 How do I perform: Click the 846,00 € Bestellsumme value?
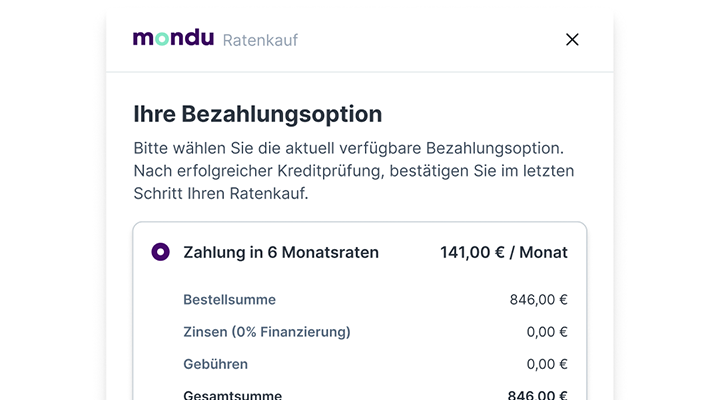[x=539, y=299]
